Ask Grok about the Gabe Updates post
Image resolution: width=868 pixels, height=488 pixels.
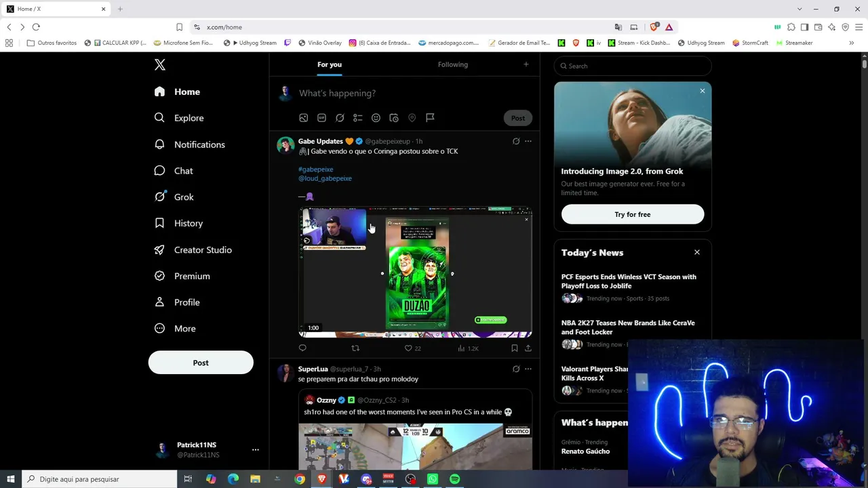516,142
